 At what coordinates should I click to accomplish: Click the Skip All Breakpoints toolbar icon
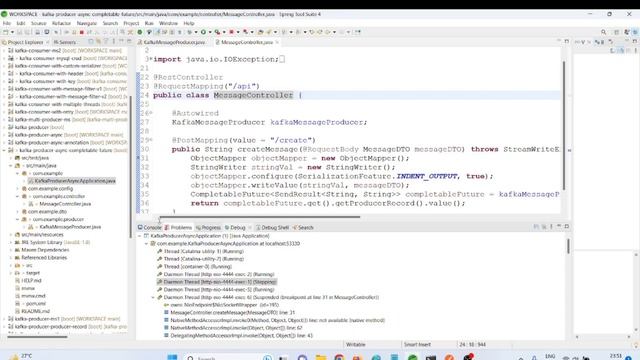56,32
